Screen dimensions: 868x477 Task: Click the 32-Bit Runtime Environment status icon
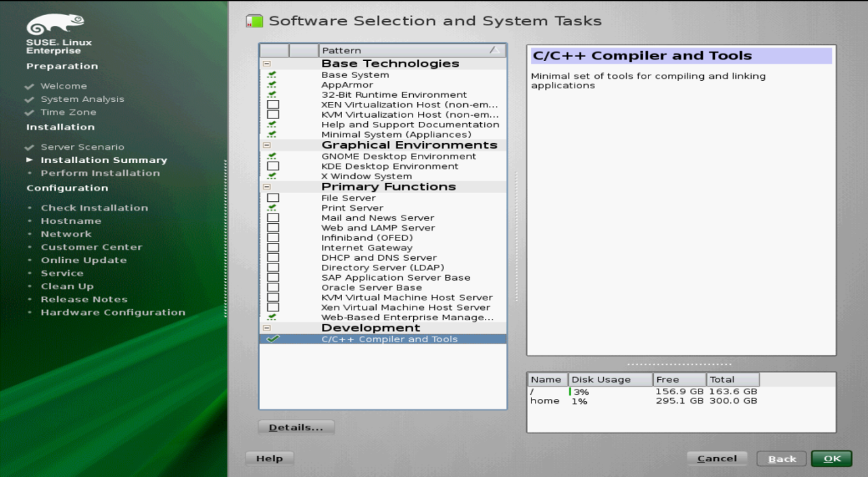pos(273,95)
